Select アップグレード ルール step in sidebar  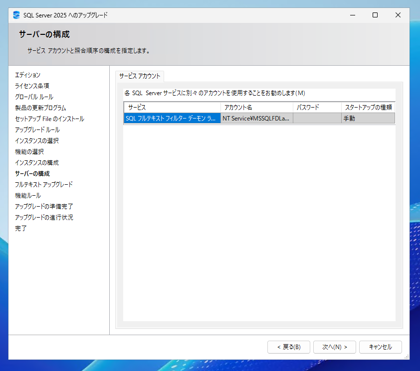(37, 130)
